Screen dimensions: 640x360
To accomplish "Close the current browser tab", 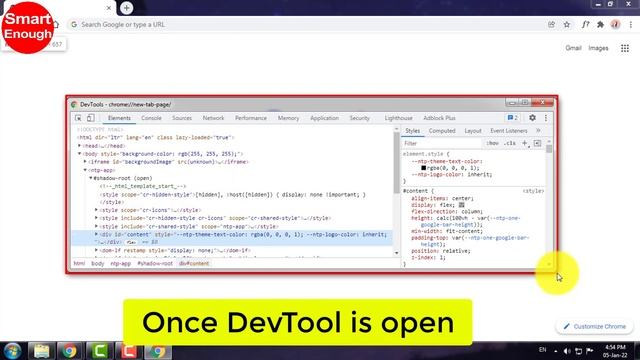I will [x=109, y=8].
